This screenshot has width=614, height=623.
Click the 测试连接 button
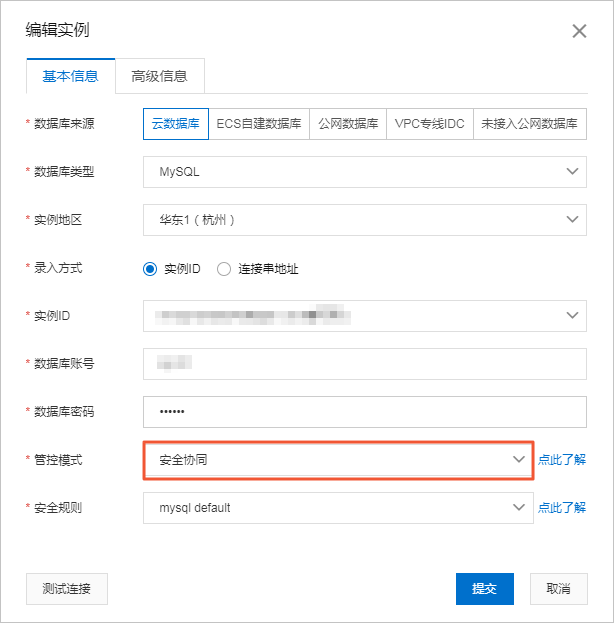(67, 589)
